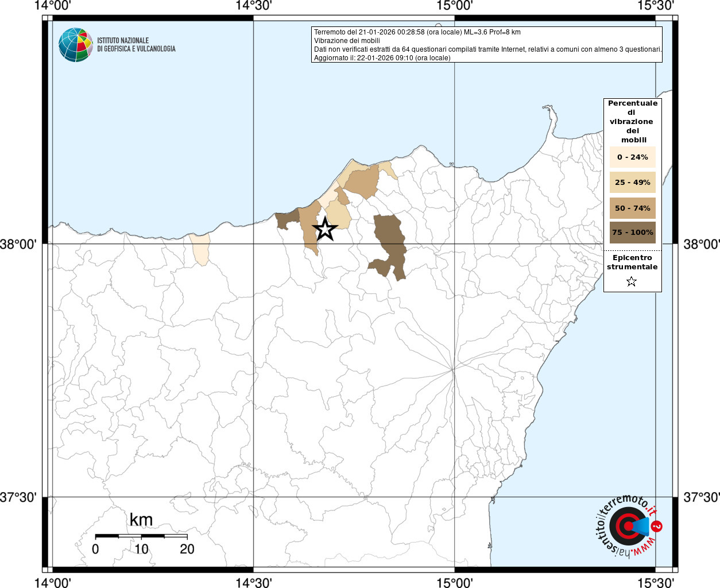Click the Terremoto del 21-01-2026 header line
The width and height of the screenshot is (720, 588).
tap(417, 32)
